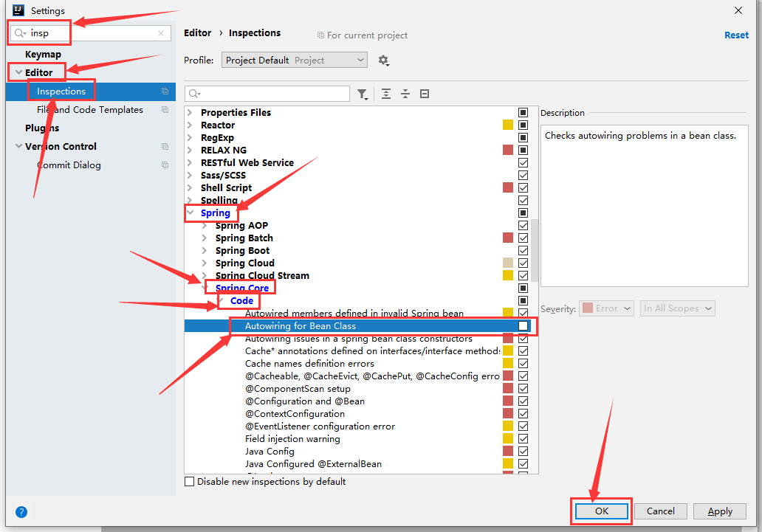Click the Apply button
The width and height of the screenshot is (762, 532).
[720, 511]
